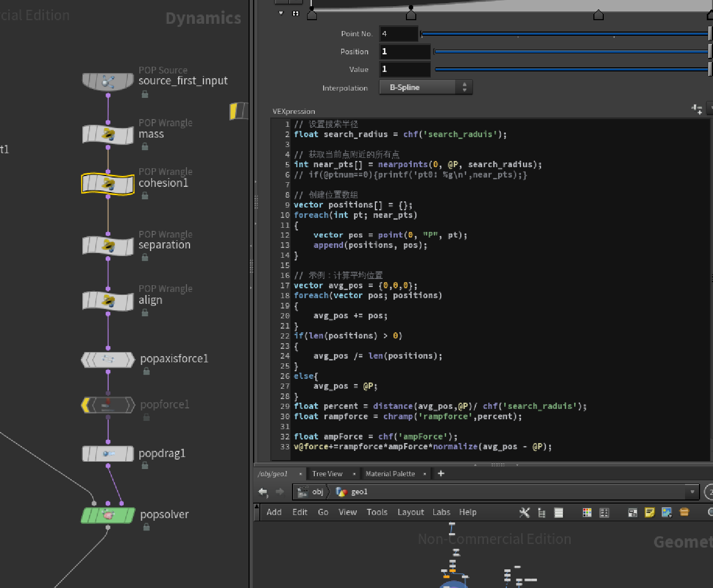Image resolution: width=713 pixels, height=588 pixels.
Task: Toggle lock flag under the mass node
Action: (145, 146)
